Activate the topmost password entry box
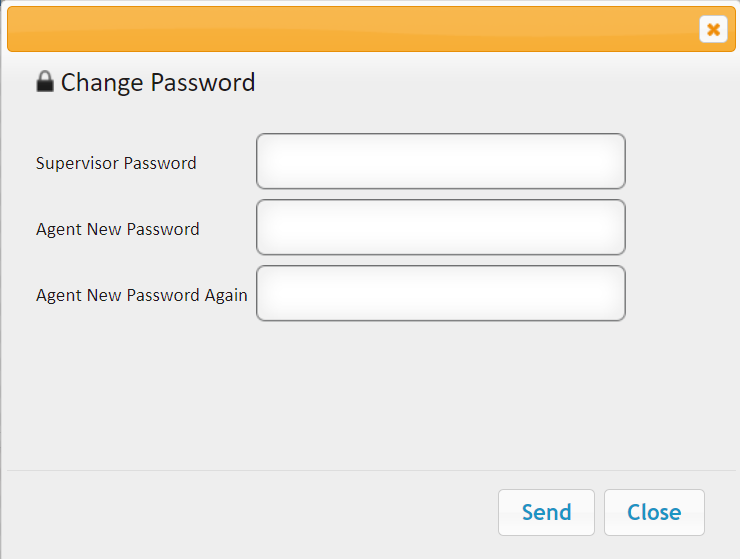Viewport: 740px width, 559px height. [441, 161]
